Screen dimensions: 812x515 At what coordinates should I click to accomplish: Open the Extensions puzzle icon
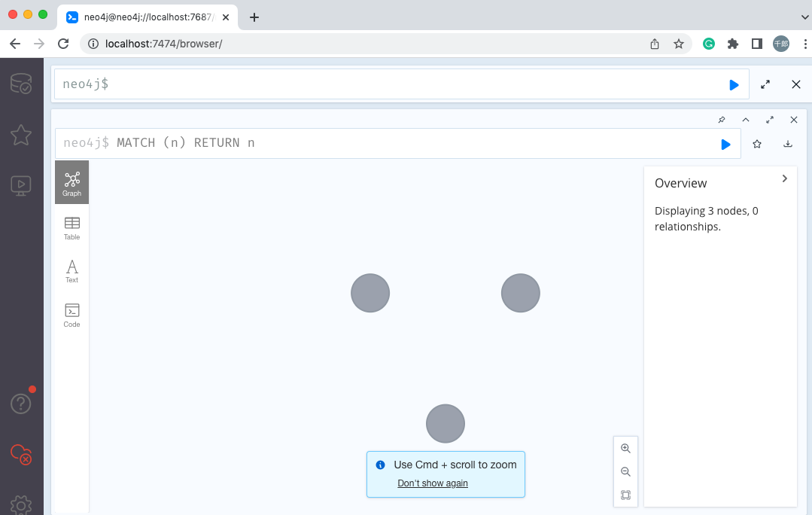coord(733,44)
